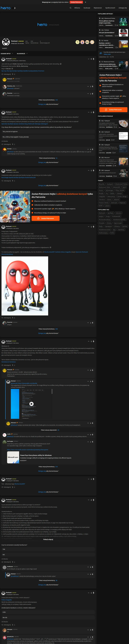The width and height of the screenshot is (129, 644).
Task: Open 'Kim jest @smierdakow?' article
Action: (107, 33)
